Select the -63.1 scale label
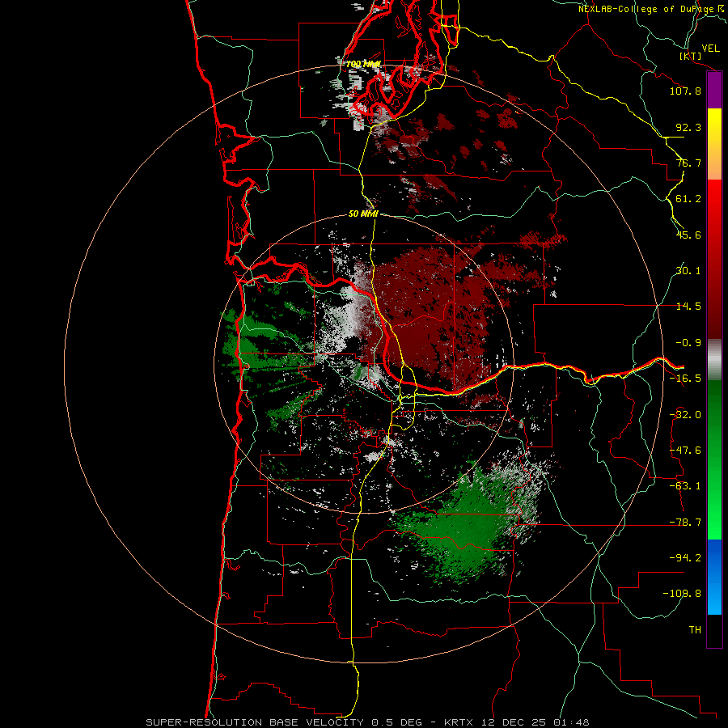This screenshot has height=728, width=728. click(685, 486)
